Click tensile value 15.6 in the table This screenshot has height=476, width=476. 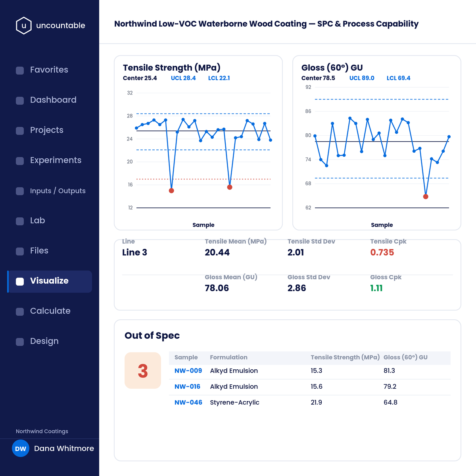[x=317, y=386]
